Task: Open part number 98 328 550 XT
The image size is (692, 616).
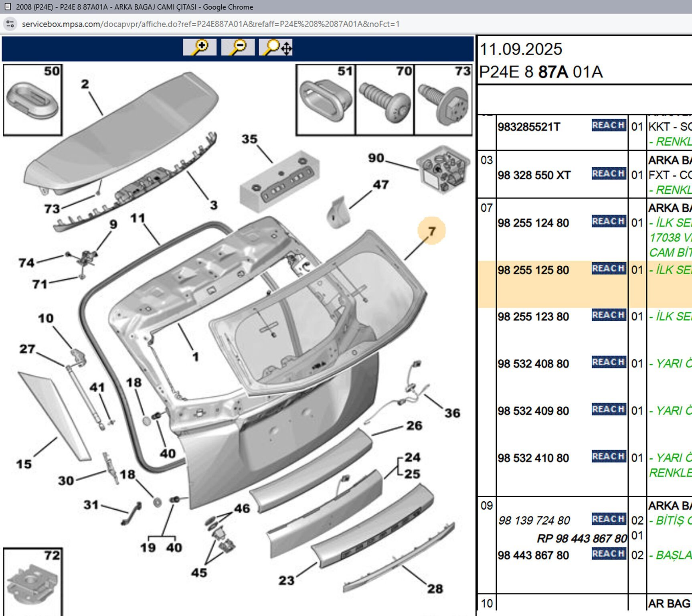Action: pyautogui.click(x=534, y=175)
